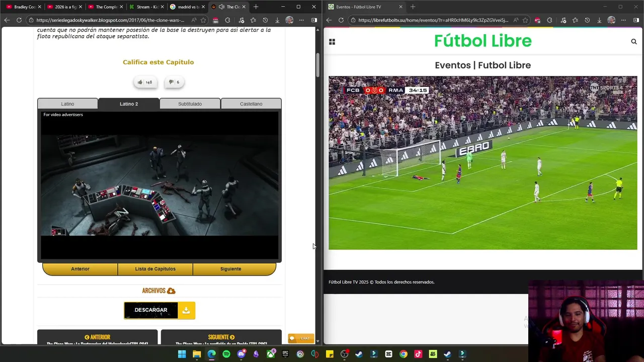644x362 pixels.
Task: Open a new tab in left browser
Action: (256, 7)
